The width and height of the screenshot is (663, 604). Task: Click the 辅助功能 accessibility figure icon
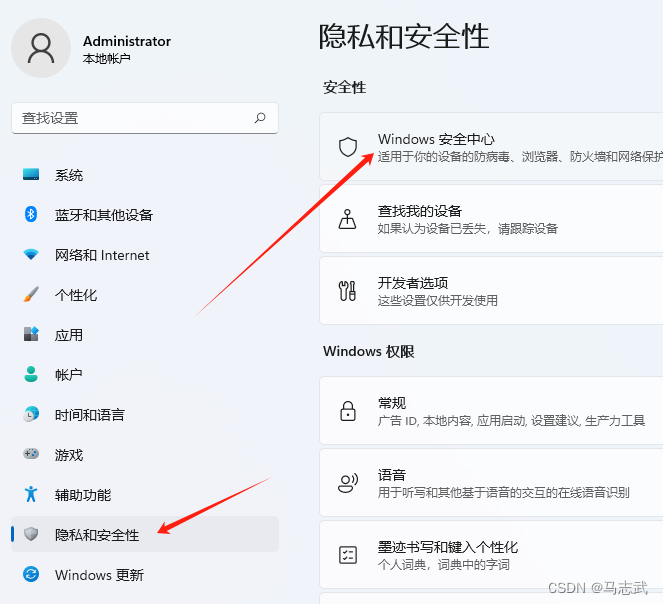31,494
